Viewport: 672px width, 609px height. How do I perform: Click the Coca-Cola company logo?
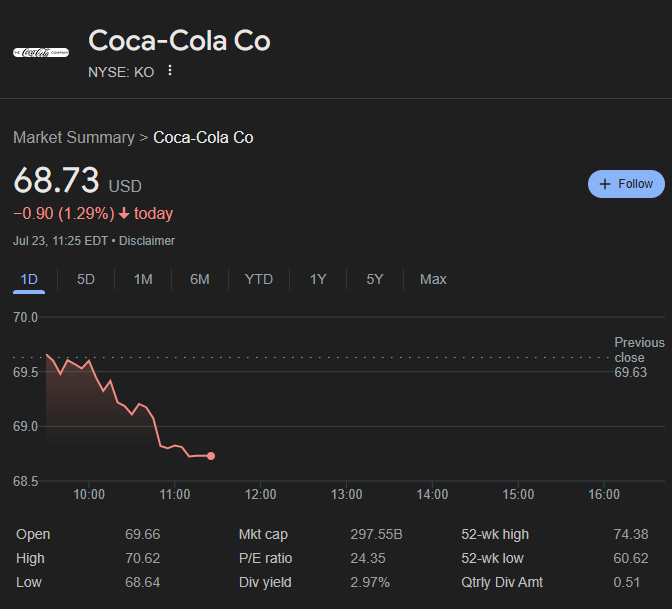(41, 52)
